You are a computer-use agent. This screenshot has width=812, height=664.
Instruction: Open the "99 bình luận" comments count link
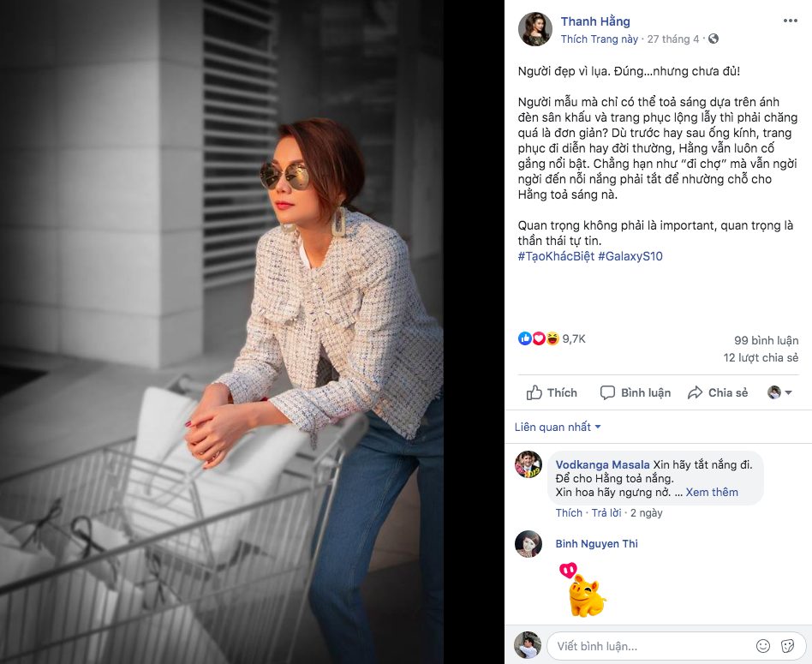click(x=767, y=339)
